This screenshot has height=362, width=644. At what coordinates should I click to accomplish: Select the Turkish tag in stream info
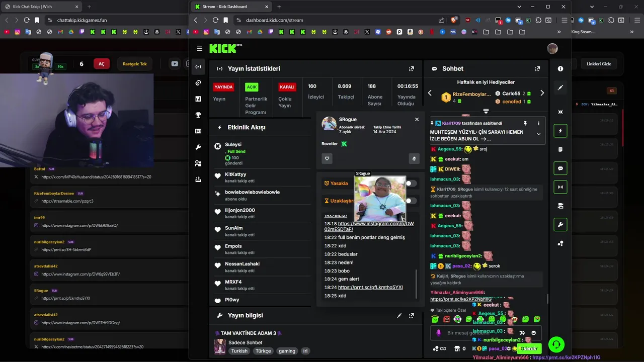point(239,351)
